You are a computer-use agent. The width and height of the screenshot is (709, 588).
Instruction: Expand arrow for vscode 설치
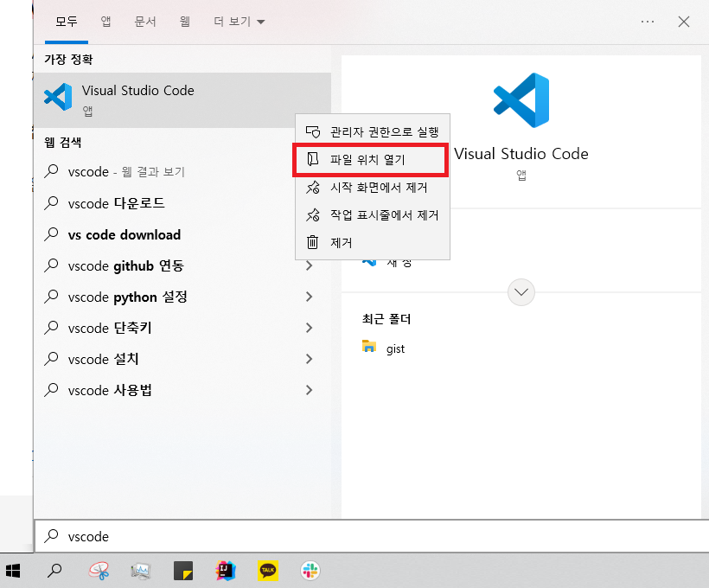coord(310,359)
